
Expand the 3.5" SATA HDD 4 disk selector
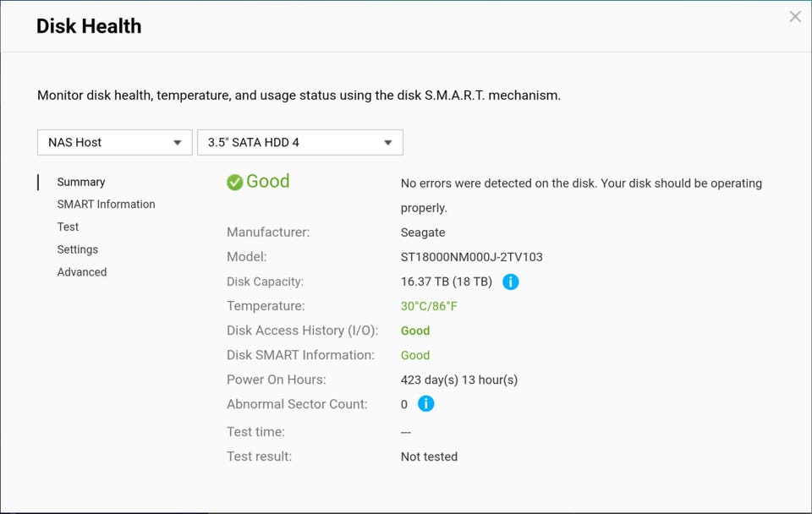pos(299,142)
